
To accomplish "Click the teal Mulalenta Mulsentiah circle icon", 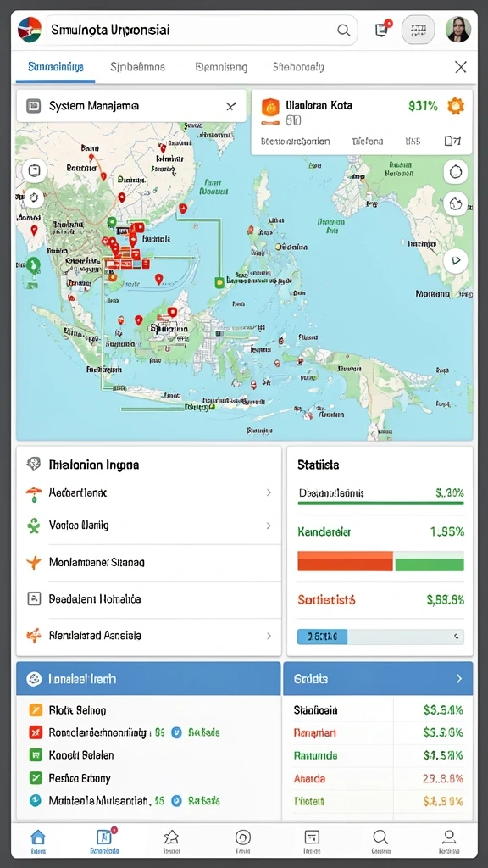I will point(35,800).
